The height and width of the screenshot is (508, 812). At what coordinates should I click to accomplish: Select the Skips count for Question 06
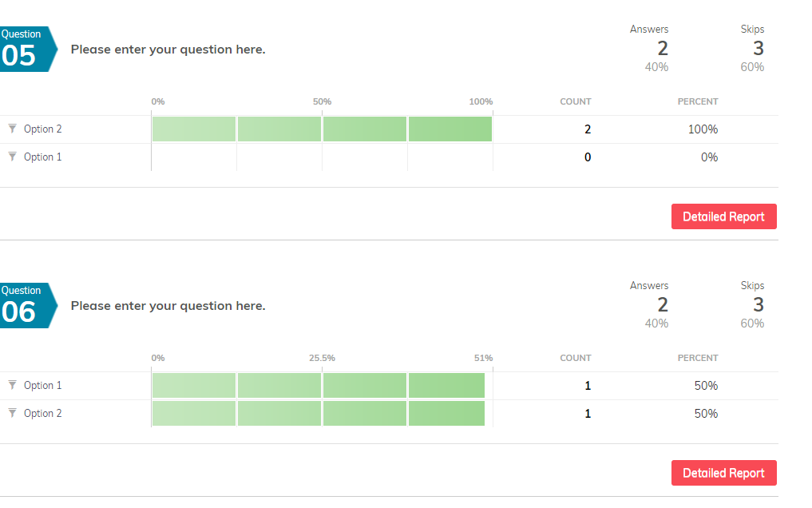758,304
